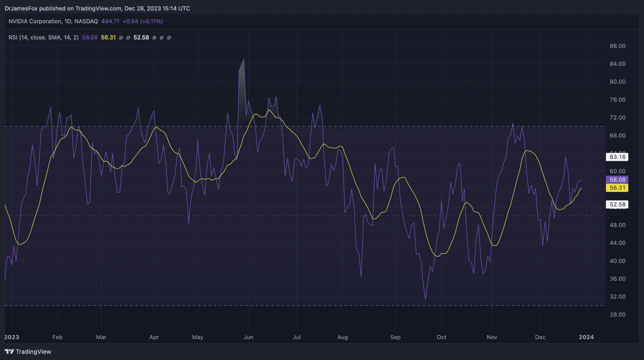Screen dimensions: 644x360
Task: Click the purple 58.08 RSI price tag
Action: click(x=617, y=180)
